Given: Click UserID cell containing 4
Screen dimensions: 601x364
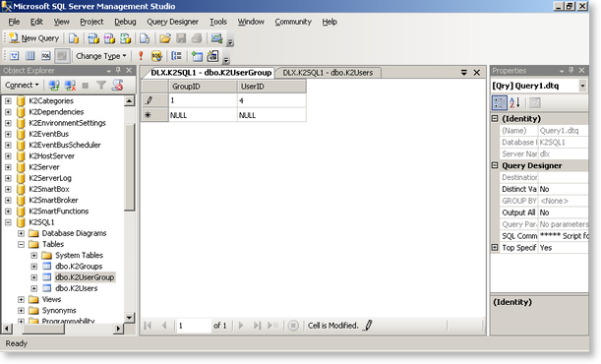Looking at the screenshot, I should [271, 100].
